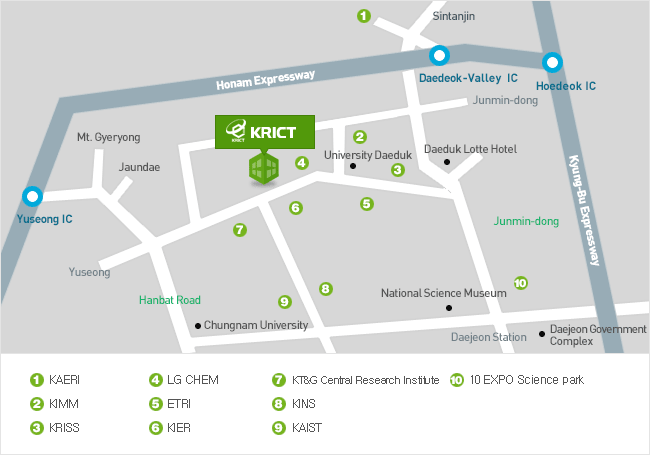Image resolution: width=650 pixels, height=455 pixels.
Task: Click the Sintanjin label
Action: (x=454, y=16)
